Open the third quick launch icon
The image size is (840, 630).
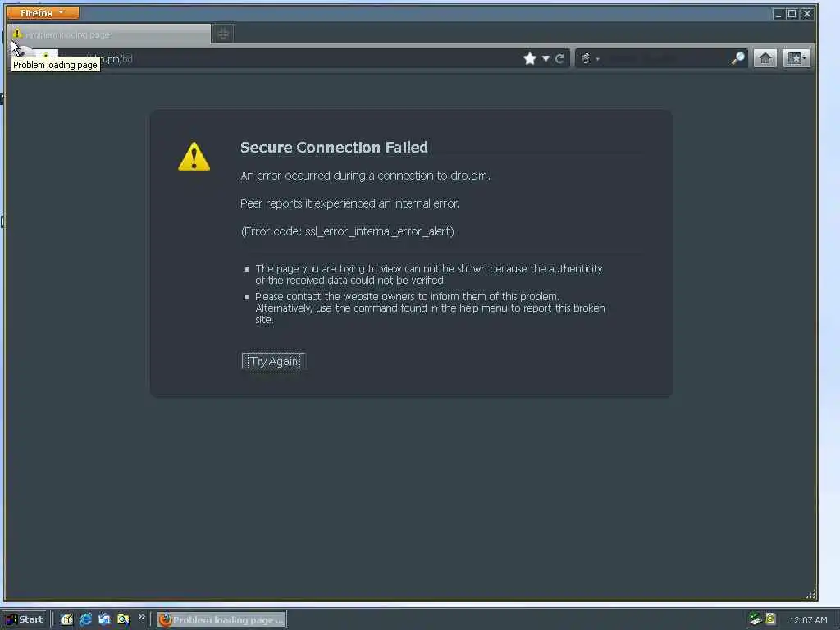click(104, 619)
